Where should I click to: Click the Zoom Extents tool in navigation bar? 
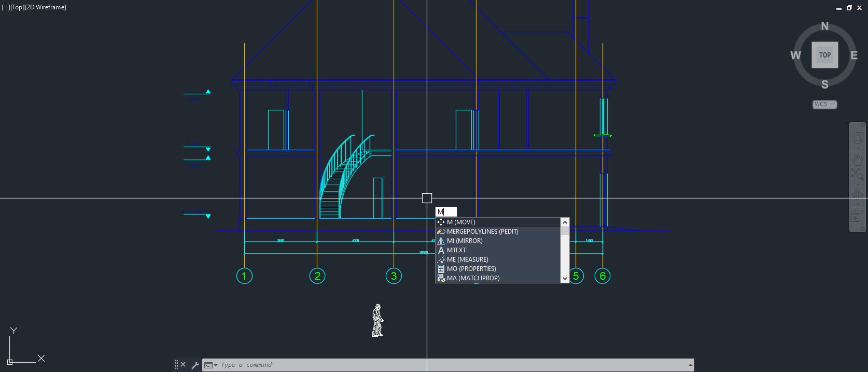pyautogui.click(x=858, y=174)
